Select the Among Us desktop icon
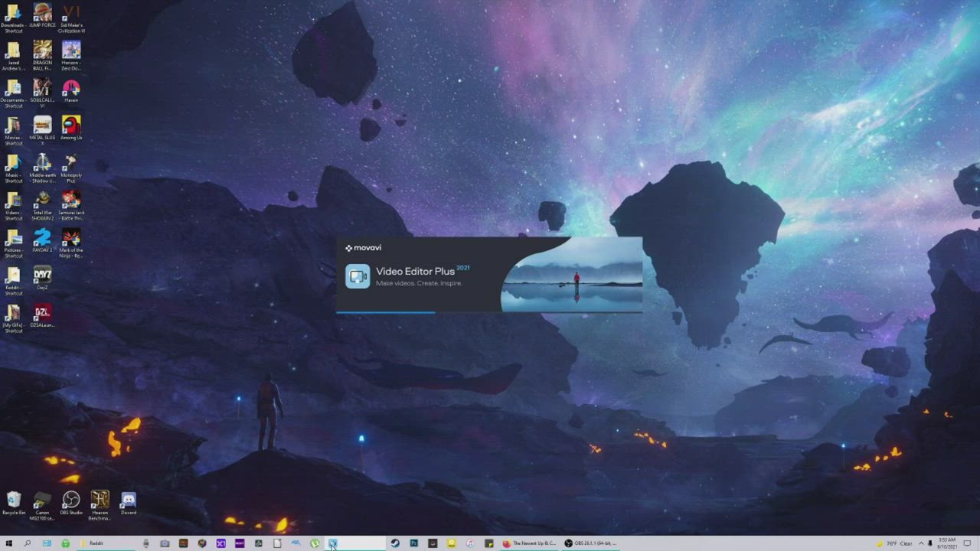980x551 pixels. tap(71, 128)
